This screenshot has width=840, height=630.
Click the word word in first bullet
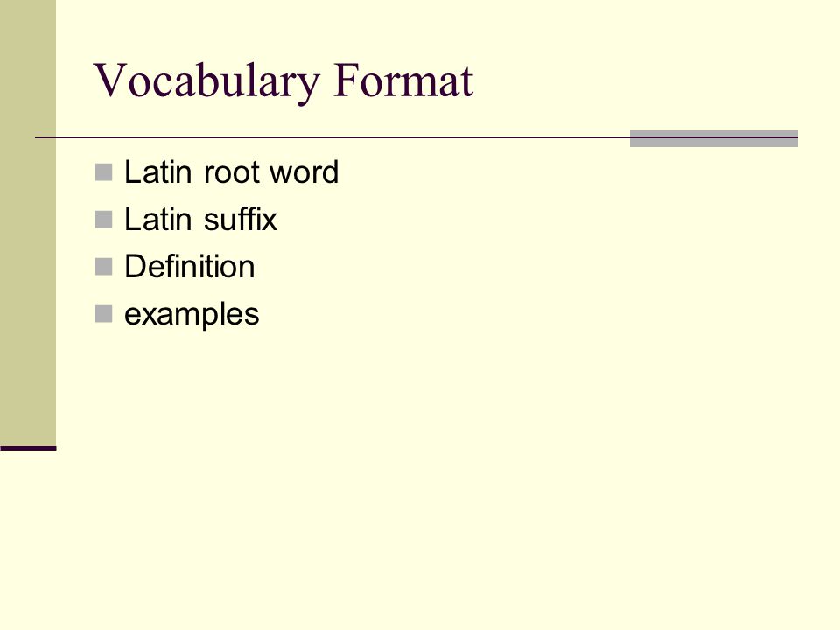click(304, 172)
